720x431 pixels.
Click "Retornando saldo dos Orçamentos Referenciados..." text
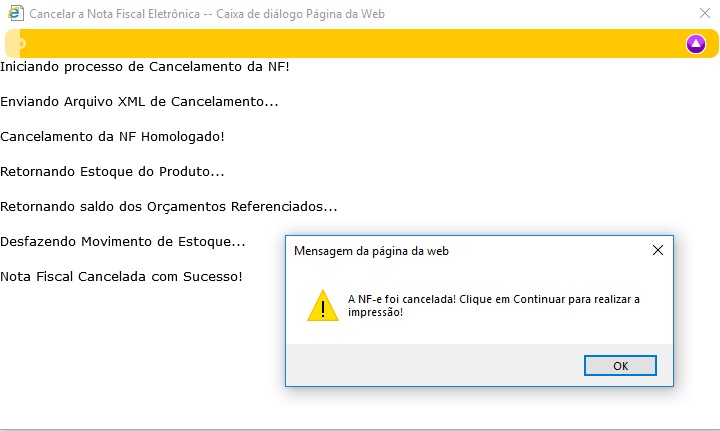pos(168,206)
